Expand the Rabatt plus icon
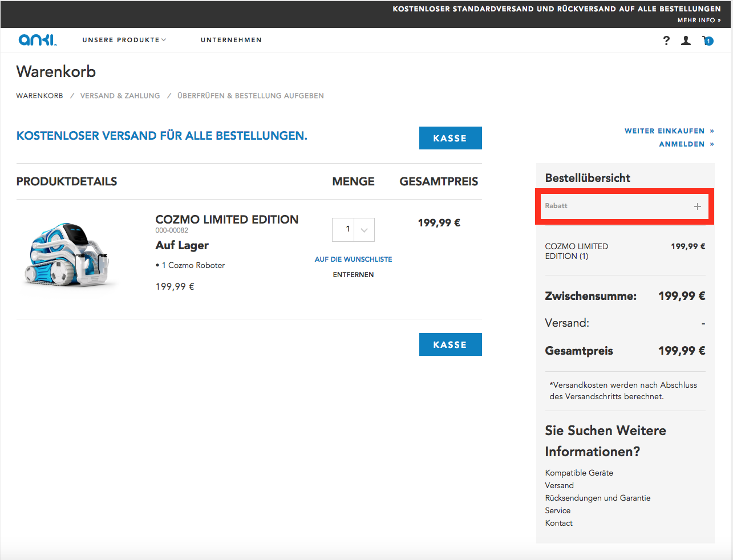Image resolution: width=733 pixels, height=560 pixels. point(698,206)
